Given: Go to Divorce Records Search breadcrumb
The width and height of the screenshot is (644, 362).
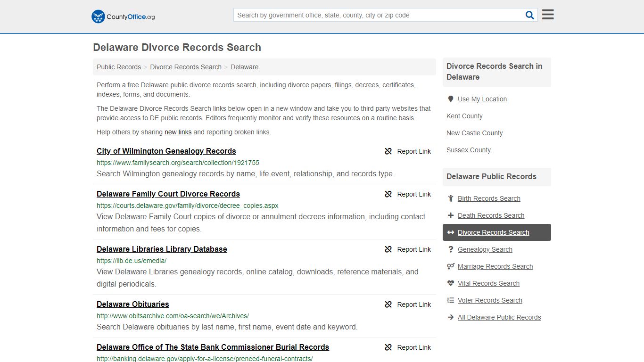Looking at the screenshot, I should coord(186,67).
